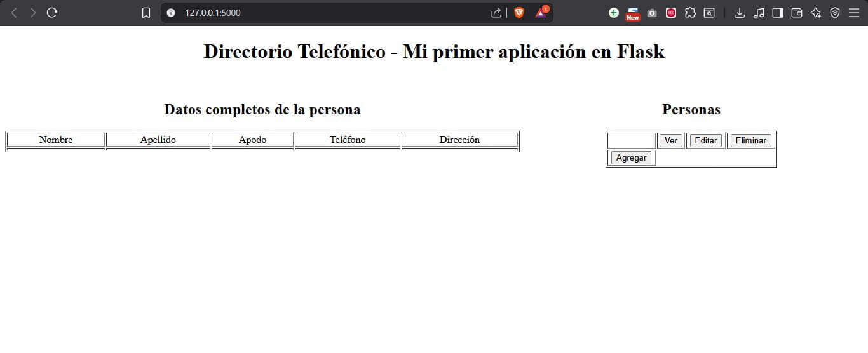
Task: Click the Directorio Telefónico page title
Action: coord(434,51)
